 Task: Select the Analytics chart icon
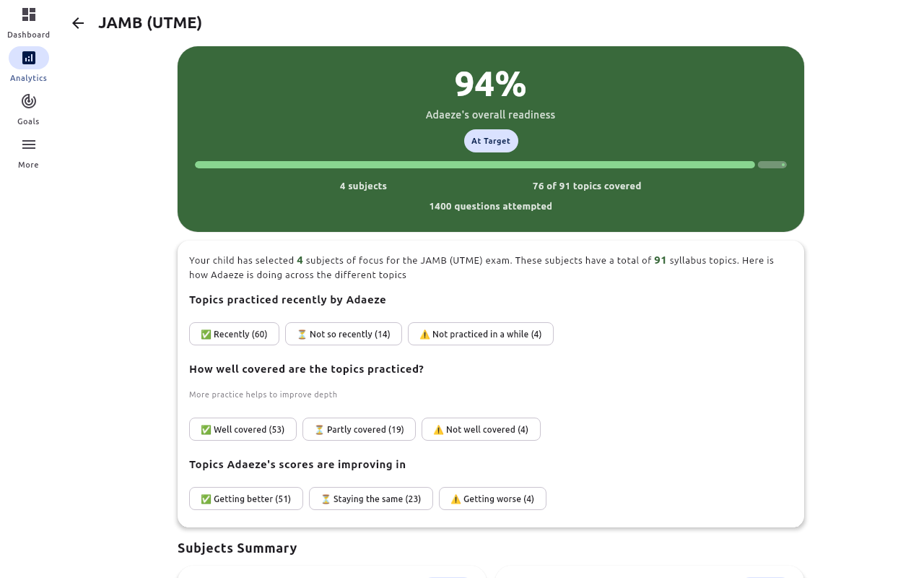tap(29, 58)
